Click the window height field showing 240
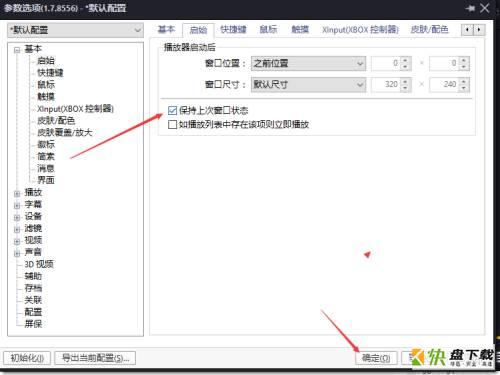The image size is (500, 375). tap(444, 84)
